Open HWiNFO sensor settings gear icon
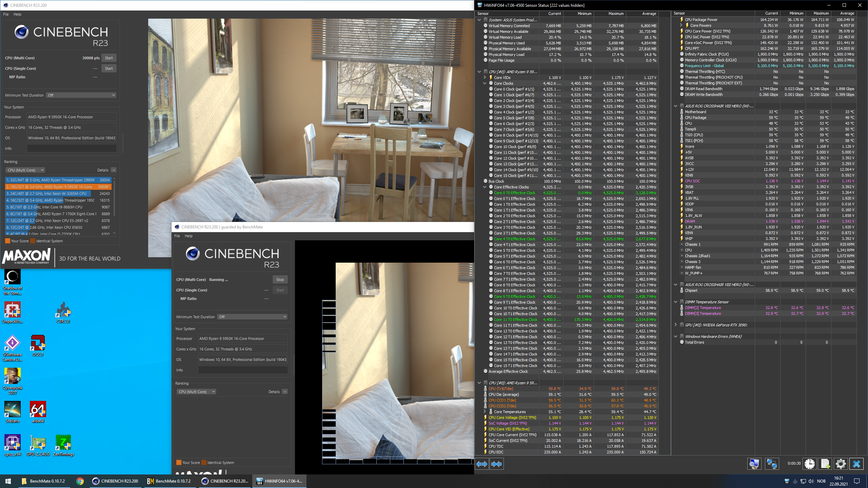Viewport: 868px width, 488px height. [841, 464]
